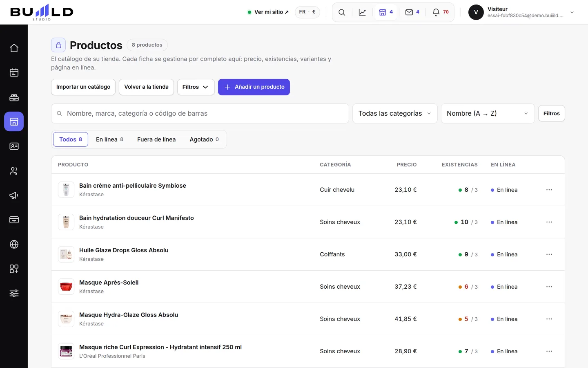
Task: Click the PRECIO column header
Action: tap(407, 165)
